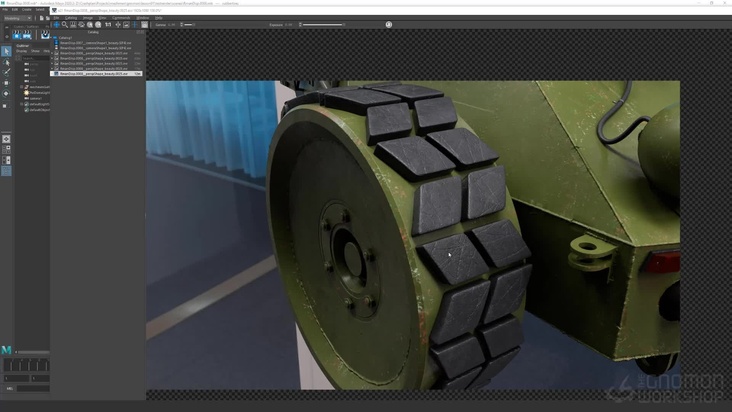Image resolution: width=732 pixels, height=412 pixels.
Task: Click the zoom in magnifier icon
Action: [90, 25]
